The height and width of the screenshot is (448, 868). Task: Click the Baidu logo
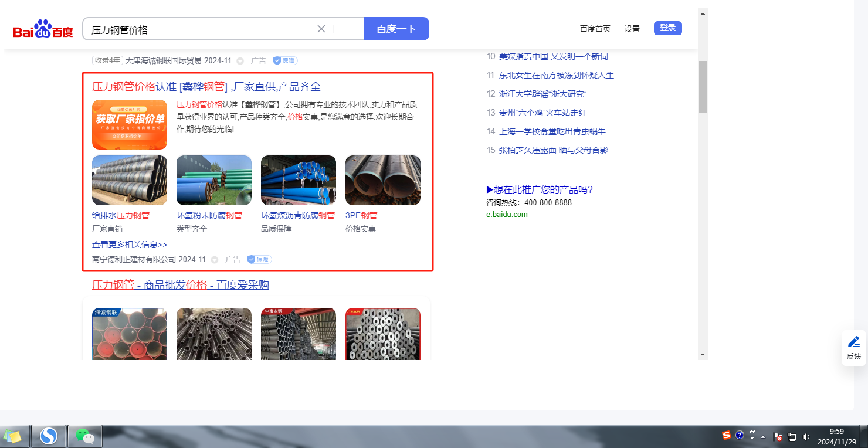tap(43, 29)
